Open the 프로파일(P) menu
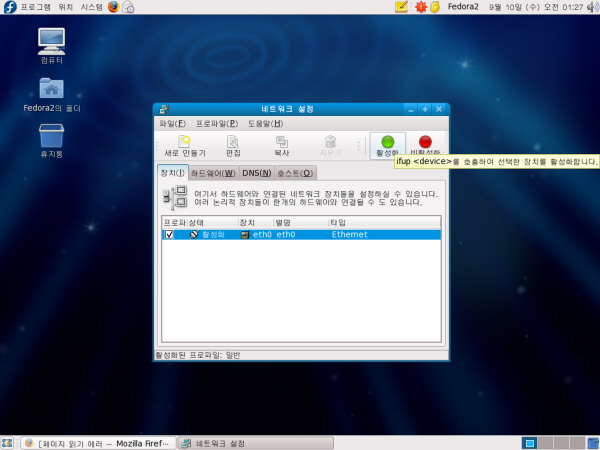600x450 pixels. pos(217,124)
